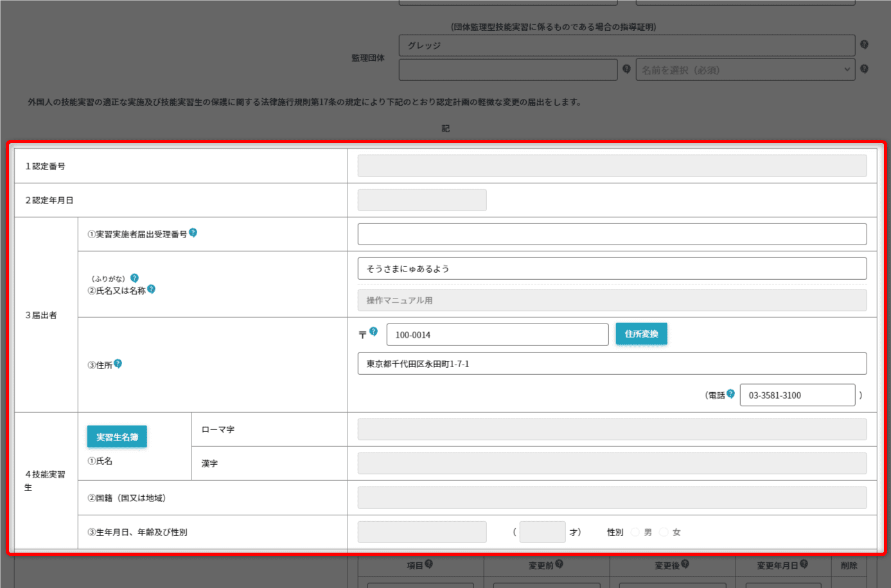The width and height of the screenshot is (891, 588).
Task: Click address field with 東京都千代田区永田町1-7-1
Action: (x=612, y=364)
